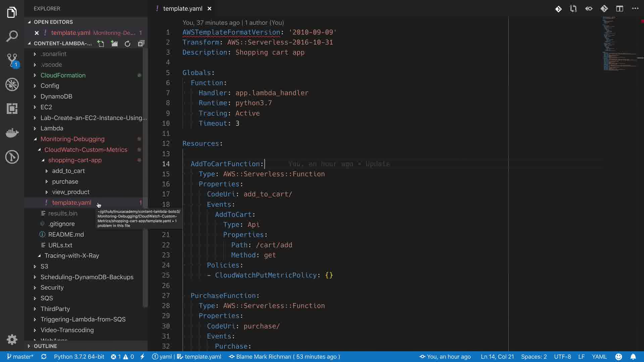Click the master branch in status bar
Image resolution: width=644 pixels, height=362 pixels.
(x=20, y=357)
